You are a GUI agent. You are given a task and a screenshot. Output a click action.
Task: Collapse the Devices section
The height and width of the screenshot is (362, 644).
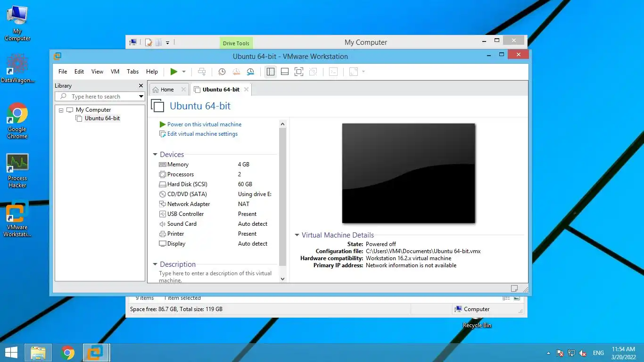[x=155, y=155]
